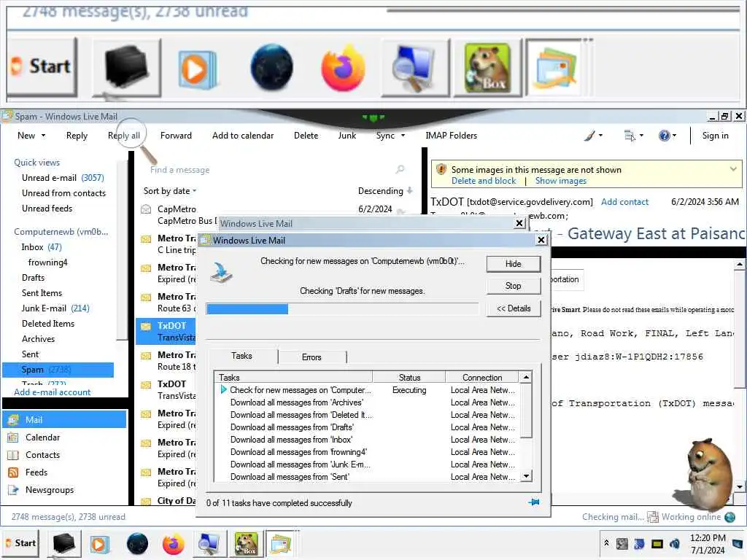Open the black folder icon in magnified bar

click(x=126, y=68)
